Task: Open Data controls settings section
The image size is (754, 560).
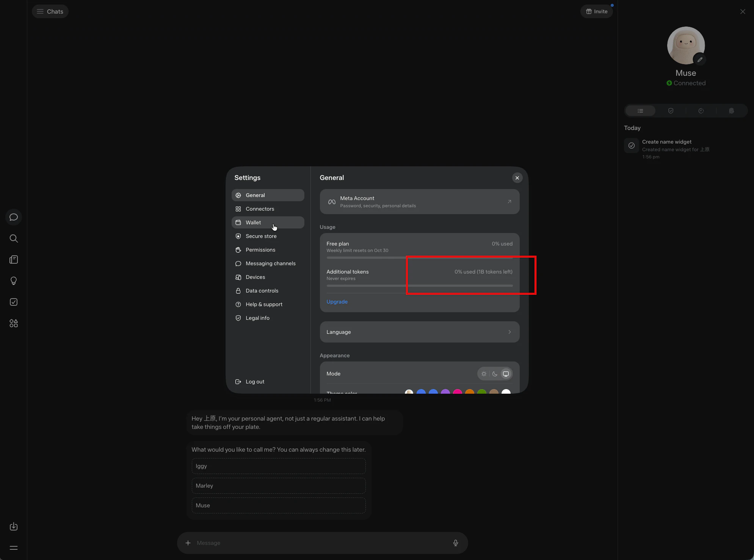Action: coord(268,291)
